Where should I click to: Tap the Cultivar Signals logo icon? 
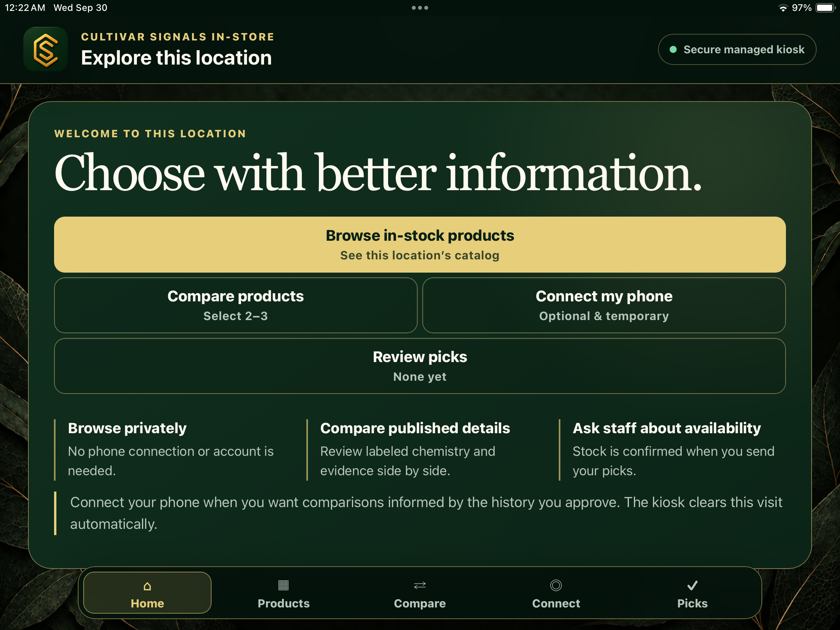pyautogui.click(x=46, y=49)
